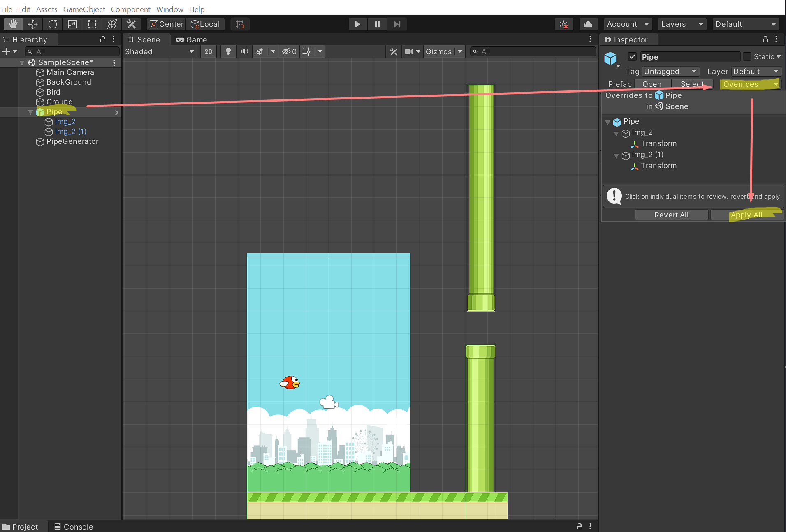Select the Rect tool

pyautogui.click(x=92, y=24)
